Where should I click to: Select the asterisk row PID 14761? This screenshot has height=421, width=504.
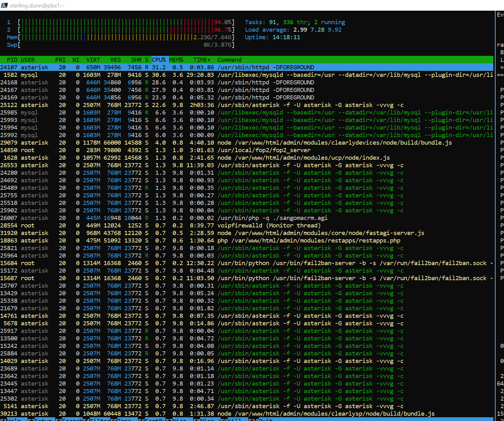click(247, 316)
